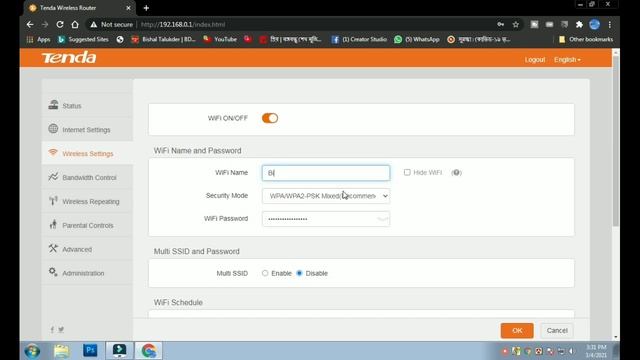Bookmark this page with the star icon

coord(516,24)
